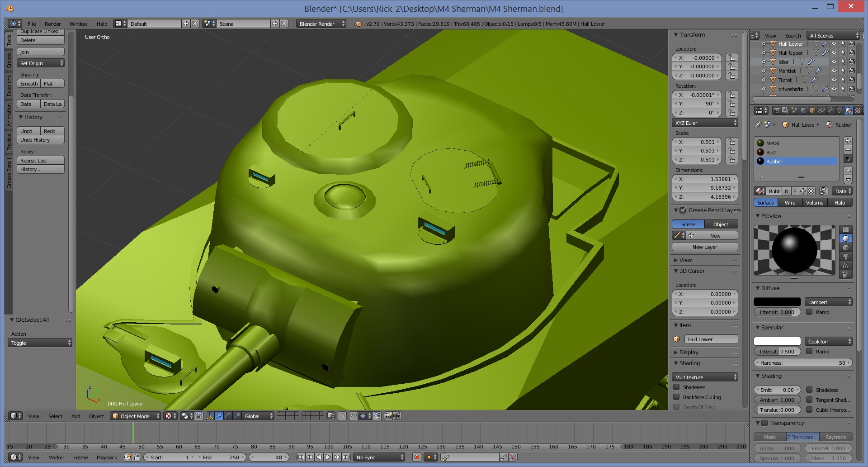This screenshot has width=868, height=467.
Task: Click the timeline record auto-keyframe button
Action: 417,457
